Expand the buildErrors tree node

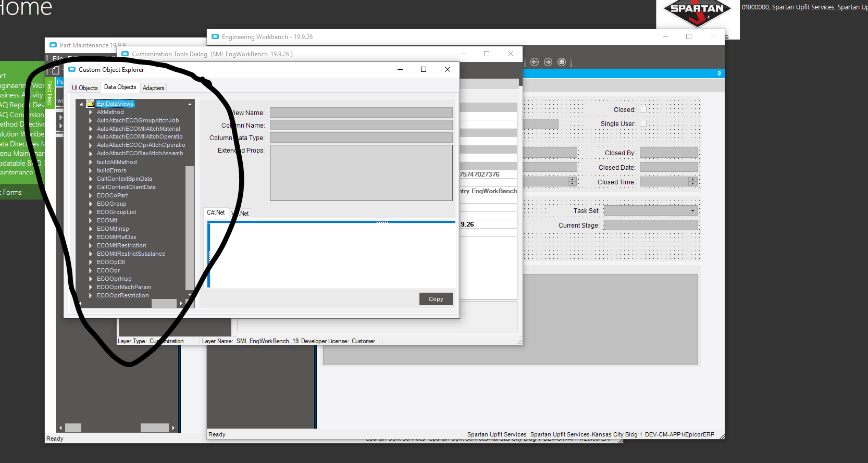point(91,171)
